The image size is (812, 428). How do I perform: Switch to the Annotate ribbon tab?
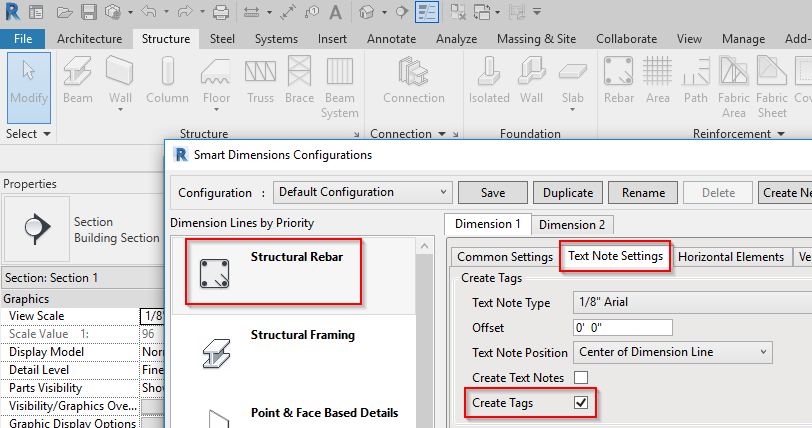(392, 39)
